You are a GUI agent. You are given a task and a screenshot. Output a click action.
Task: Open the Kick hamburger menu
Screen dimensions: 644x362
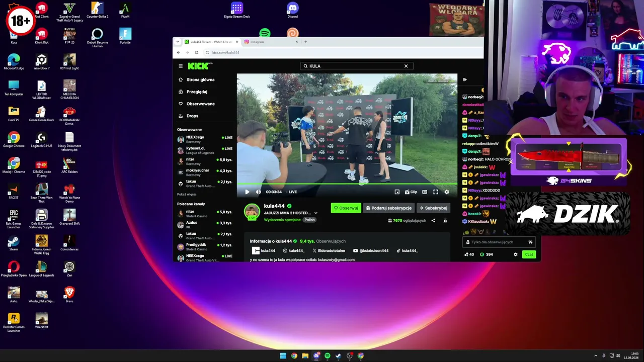click(x=181, y=66)
